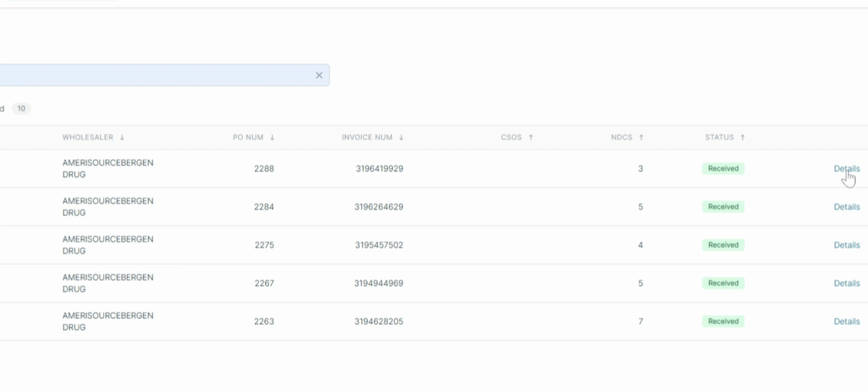The height and width of the screenshot is (392, 868).
Task: Click the WHOLESALER column header
Action: tap(88, 137)
